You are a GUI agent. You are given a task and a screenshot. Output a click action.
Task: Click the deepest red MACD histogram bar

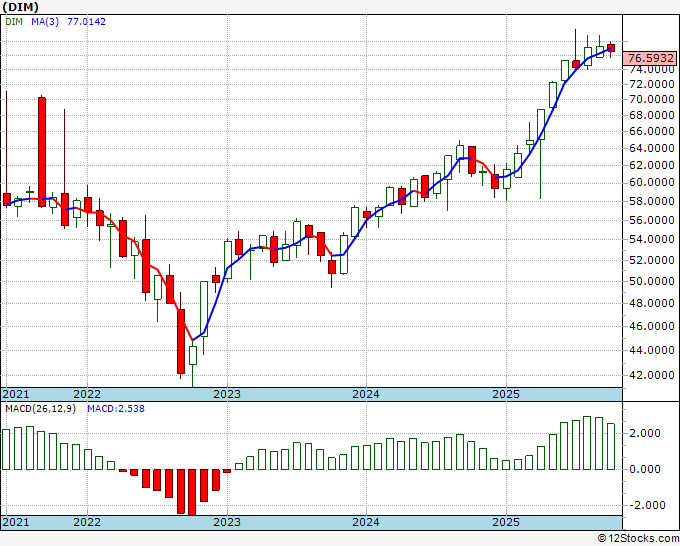192,492
